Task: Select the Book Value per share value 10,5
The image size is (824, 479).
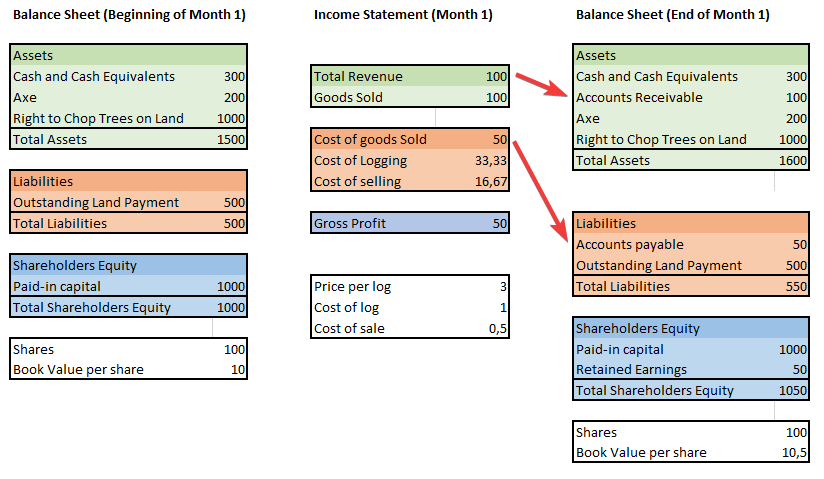Action: click(794, 453)
